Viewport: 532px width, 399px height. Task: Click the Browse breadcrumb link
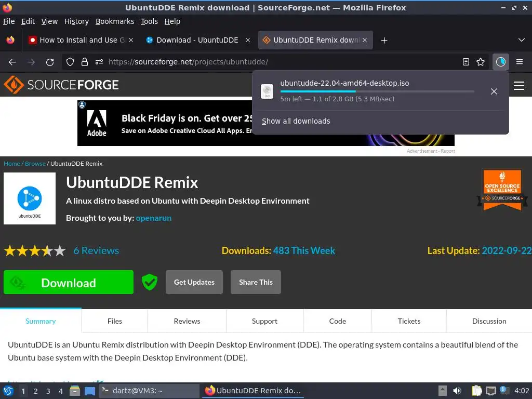click(x=35, y=164)
